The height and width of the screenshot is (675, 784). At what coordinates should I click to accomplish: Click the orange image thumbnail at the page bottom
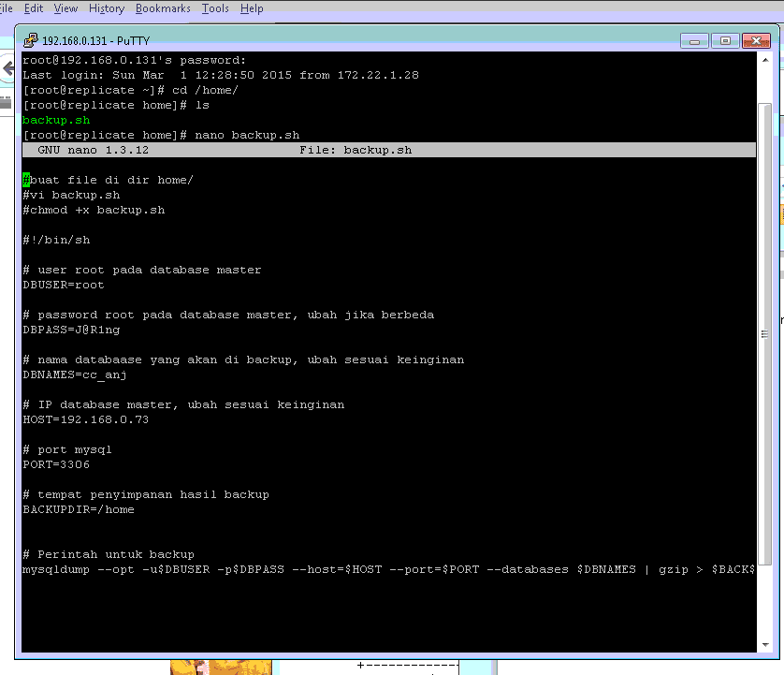[x=220, y=667]
